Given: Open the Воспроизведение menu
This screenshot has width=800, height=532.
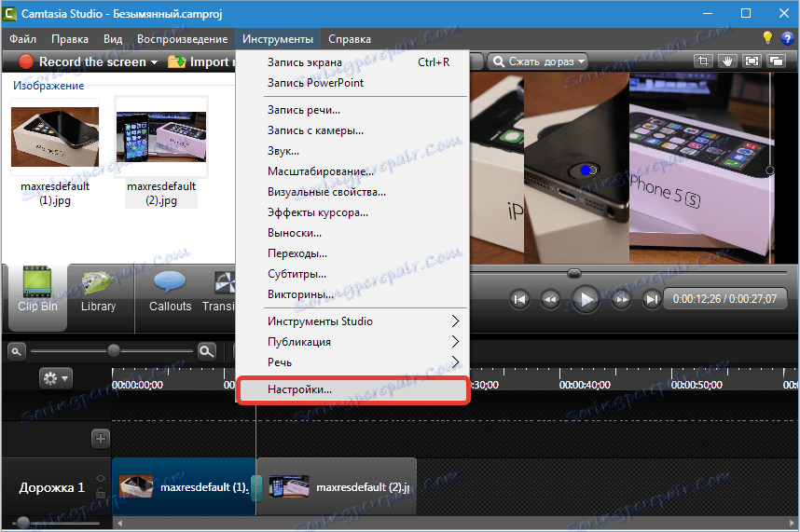Looking at the screenshot, I should coord(182,39).
